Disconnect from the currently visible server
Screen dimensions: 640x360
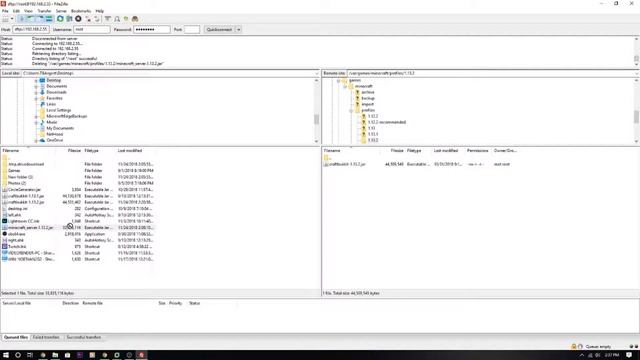88,19
